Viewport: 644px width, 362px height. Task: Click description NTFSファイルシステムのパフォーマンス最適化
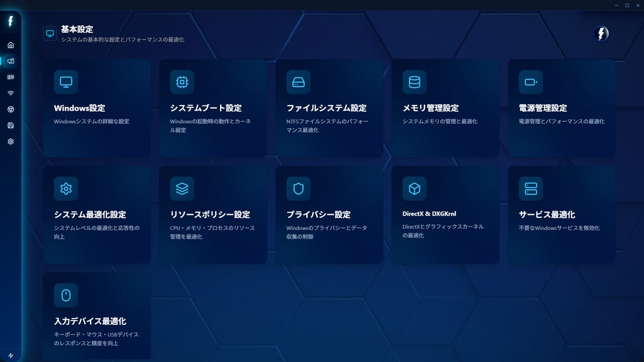[327, 126]
